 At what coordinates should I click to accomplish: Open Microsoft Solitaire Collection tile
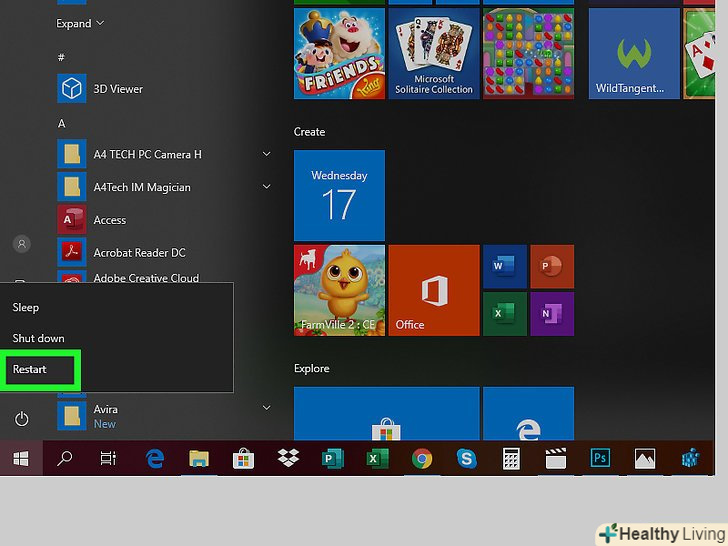click(x=433, y=53)
